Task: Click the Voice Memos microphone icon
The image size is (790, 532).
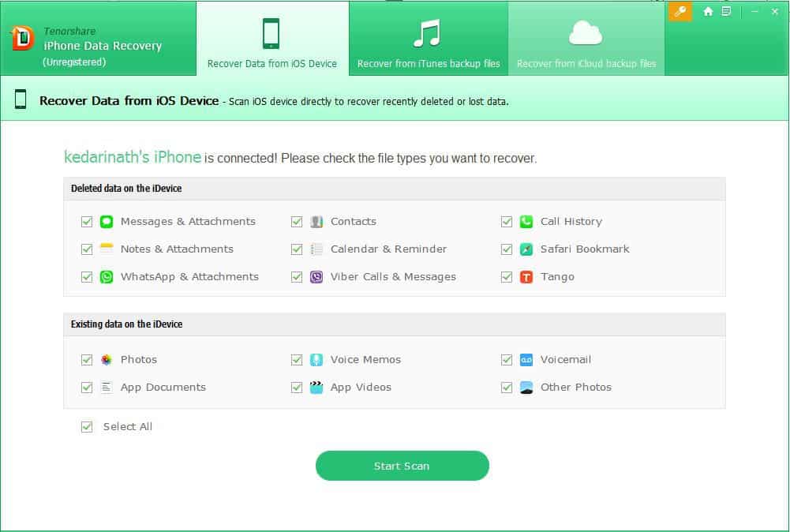Action: pyautogui.click(x=316, y=360)
